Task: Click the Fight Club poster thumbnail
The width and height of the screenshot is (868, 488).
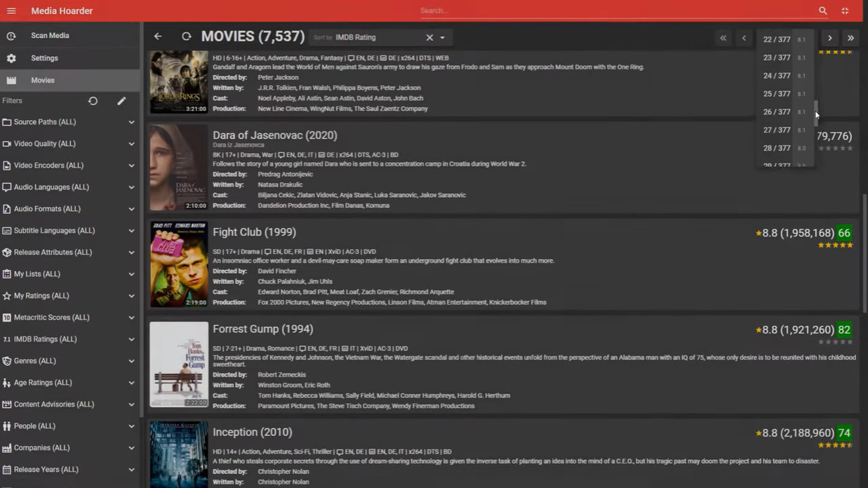Action: pyautogui.click(x=179, y=264)
